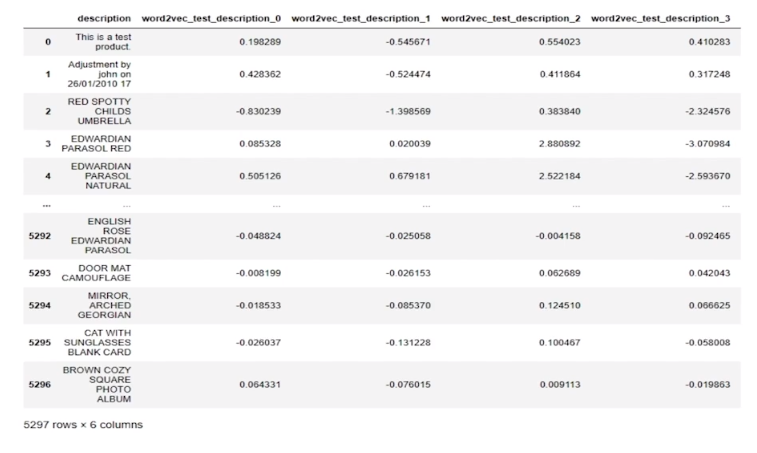Click value 2.880892

click(x=560, y=144)
